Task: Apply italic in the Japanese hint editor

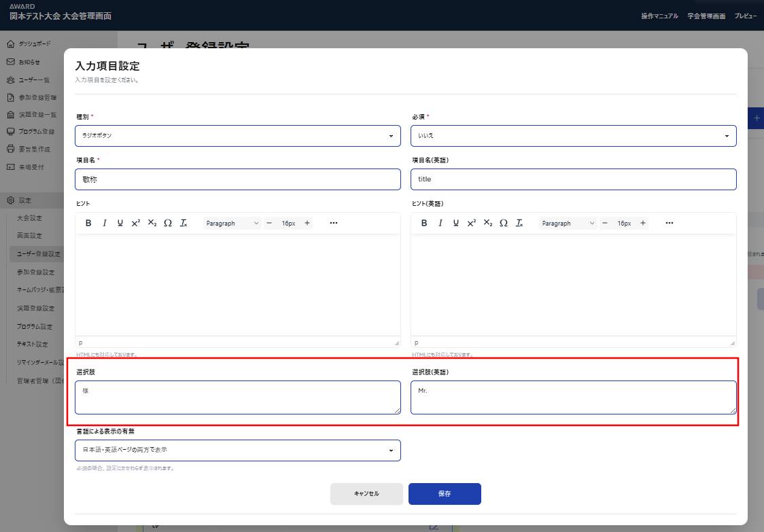Action: [x=105, y=223]
